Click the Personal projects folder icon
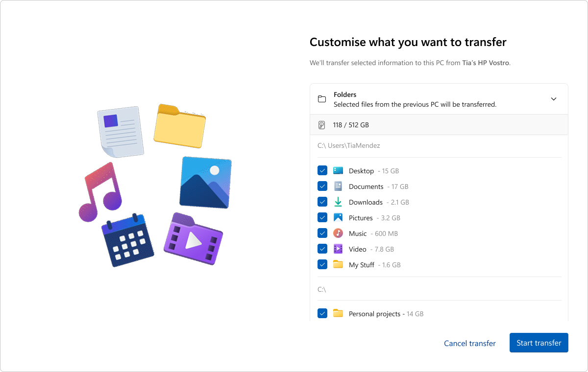Screen dimensions: 588x372 tap(338, 314)
